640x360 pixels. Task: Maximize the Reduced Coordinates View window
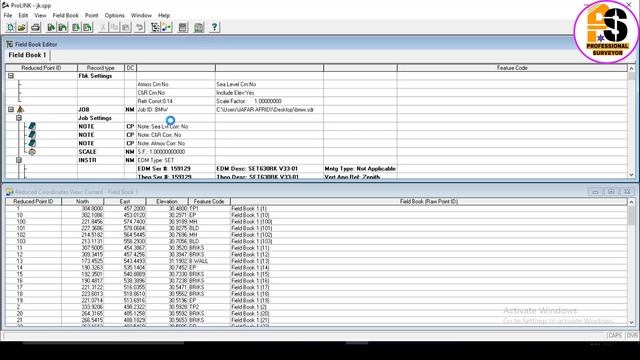pos(611,192)
